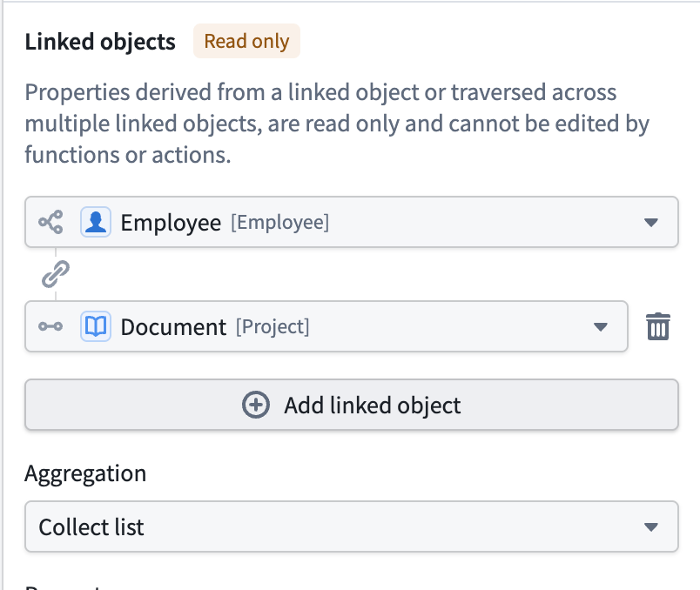Open the Employee linked object dropdown
This screenshot has height=590, width=700.
pyautogui.click(x=352, y=222)
